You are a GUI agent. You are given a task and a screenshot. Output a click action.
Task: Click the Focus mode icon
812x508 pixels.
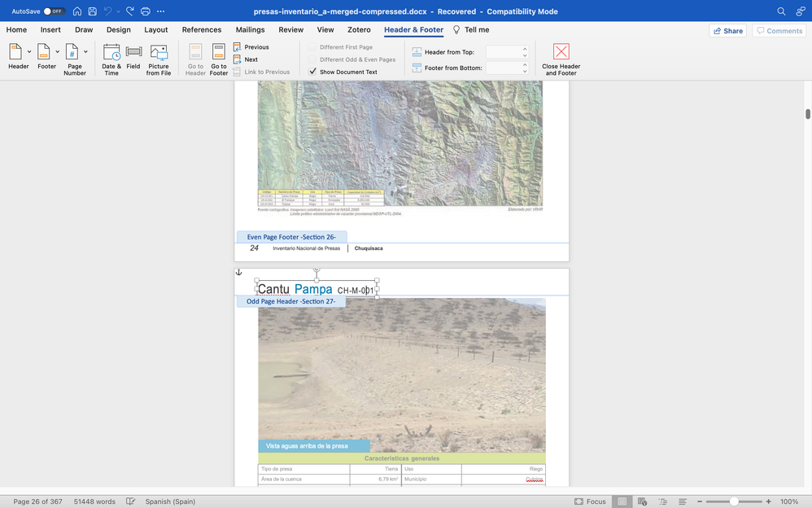point(578,501)
